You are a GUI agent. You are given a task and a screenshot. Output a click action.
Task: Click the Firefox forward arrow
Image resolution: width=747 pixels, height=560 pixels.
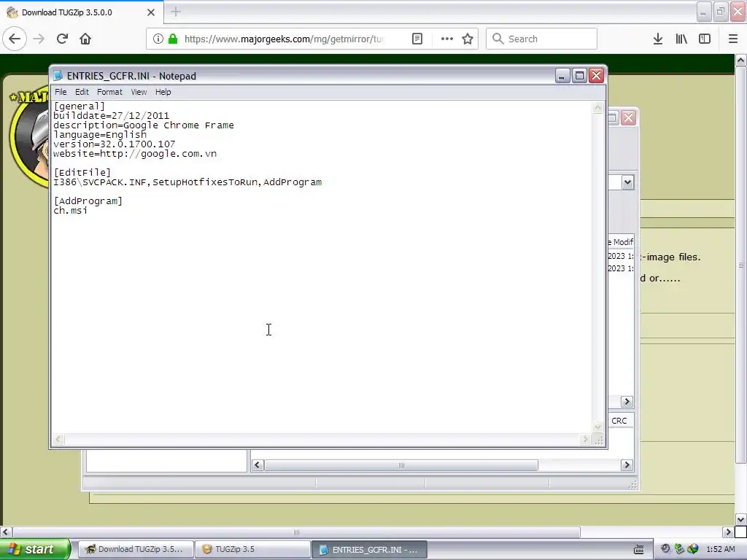tap(39, 39)
